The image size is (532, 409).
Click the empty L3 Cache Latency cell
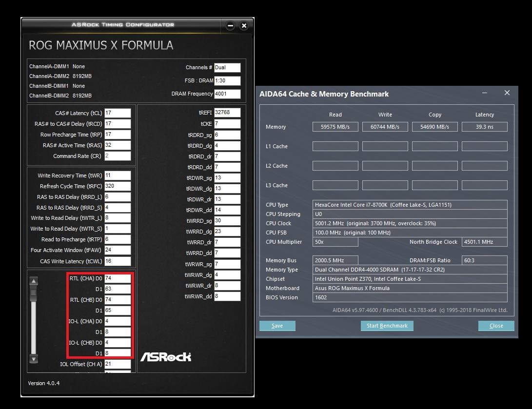pyautogui.click(x=485, y=185)
